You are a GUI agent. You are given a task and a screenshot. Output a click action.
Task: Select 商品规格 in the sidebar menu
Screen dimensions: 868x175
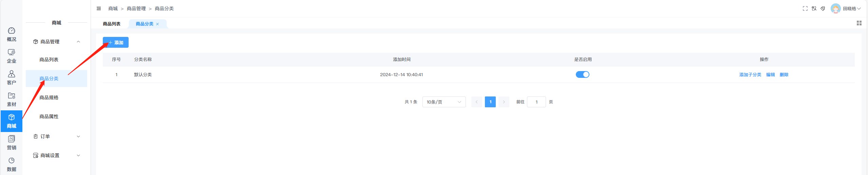coord(49,97)
